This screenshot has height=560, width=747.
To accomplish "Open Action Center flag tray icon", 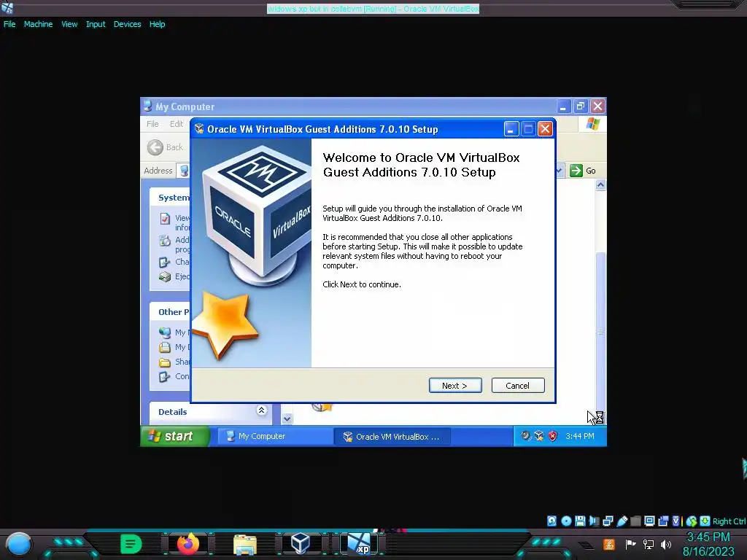I will click(630, 544).
